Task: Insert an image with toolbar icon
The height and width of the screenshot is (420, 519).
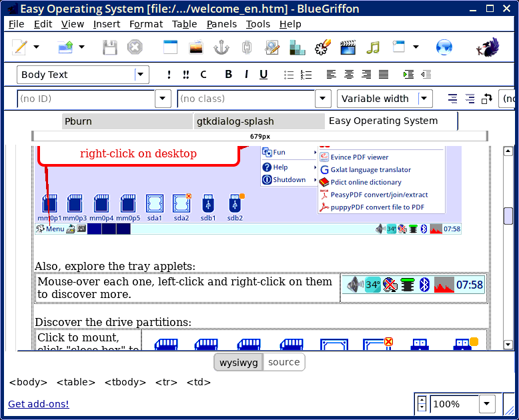Action: 196,47
